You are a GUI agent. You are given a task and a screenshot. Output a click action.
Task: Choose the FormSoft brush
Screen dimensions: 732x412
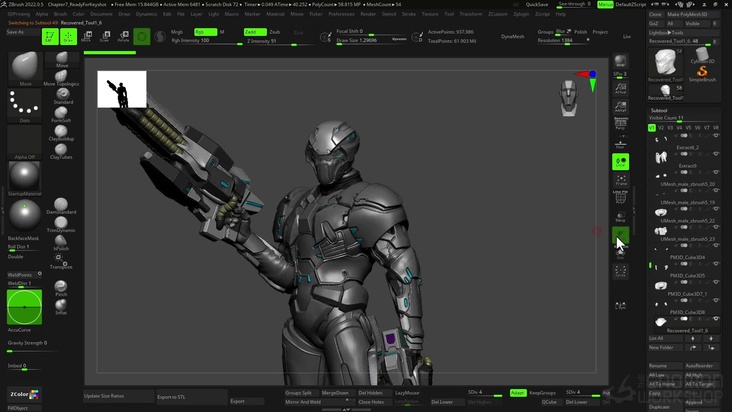point(61,114)
